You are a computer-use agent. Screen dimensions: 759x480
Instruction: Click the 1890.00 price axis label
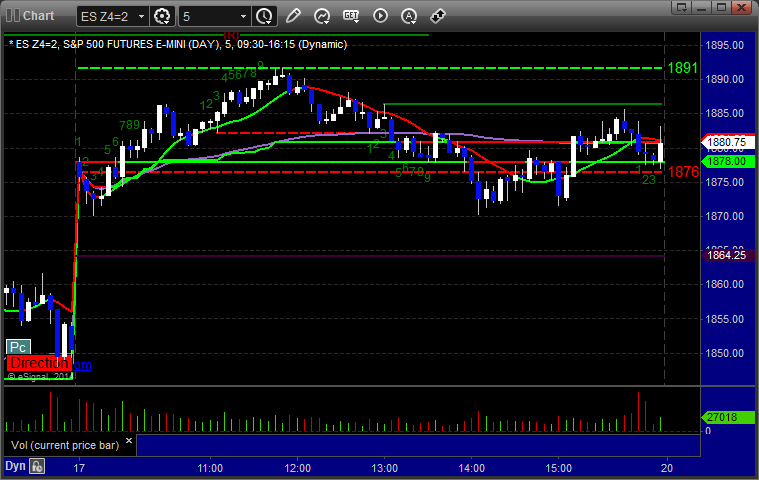tap(725, 79)
